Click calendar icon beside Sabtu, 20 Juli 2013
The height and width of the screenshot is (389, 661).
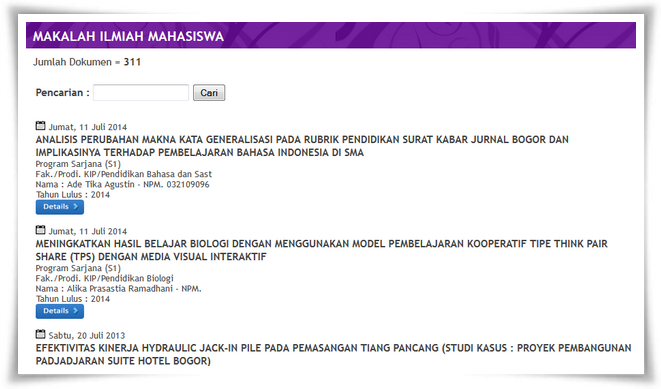[40, 334]
